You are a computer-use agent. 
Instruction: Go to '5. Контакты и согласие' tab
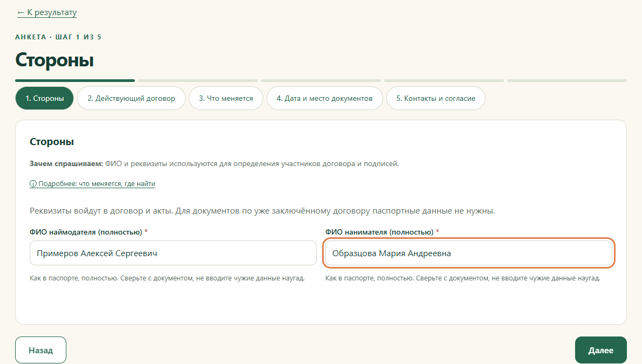[x=436, y=98]
